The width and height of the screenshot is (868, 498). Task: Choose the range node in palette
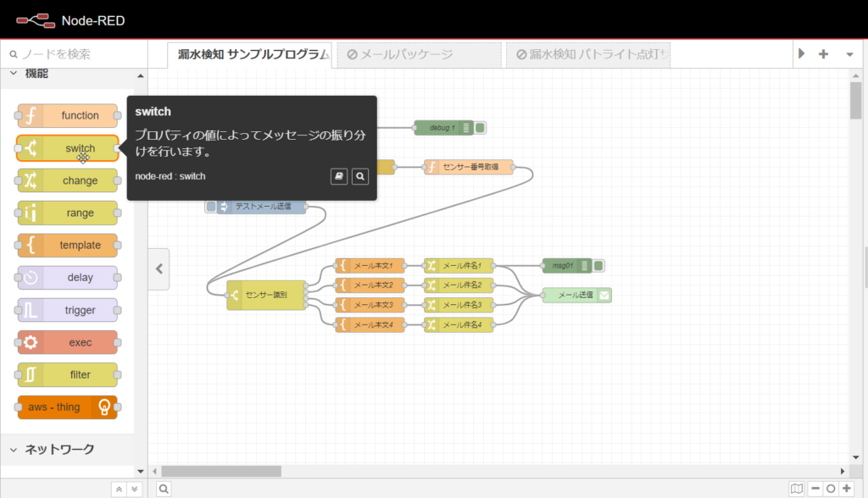click(68, 213)
